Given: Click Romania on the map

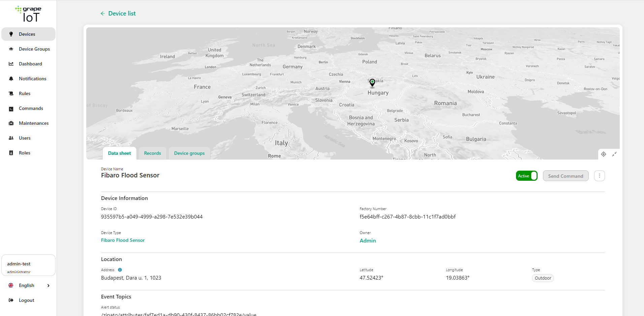Looking at the screenshot, I should click(x=445, y=103).
